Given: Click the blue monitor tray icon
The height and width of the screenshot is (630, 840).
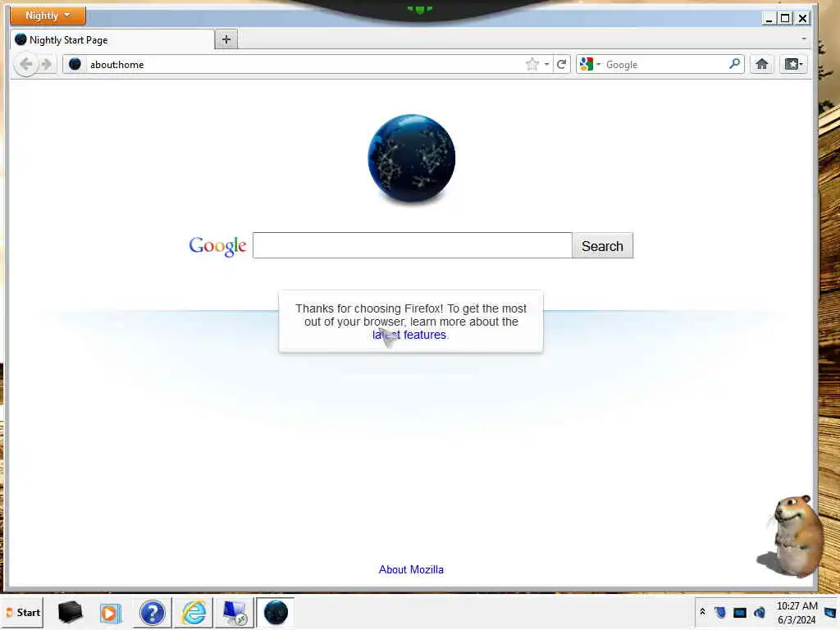Looking at the screenshot, I should 740,612.
